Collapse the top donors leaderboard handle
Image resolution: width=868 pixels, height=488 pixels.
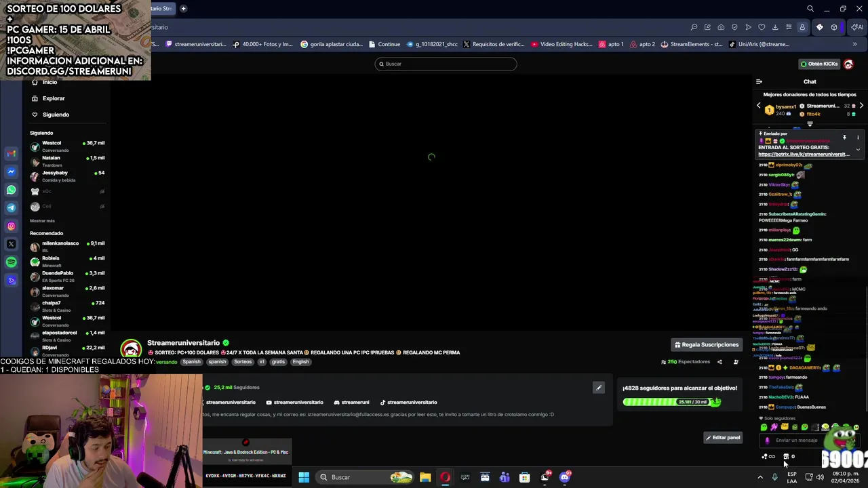click(810, 125)
